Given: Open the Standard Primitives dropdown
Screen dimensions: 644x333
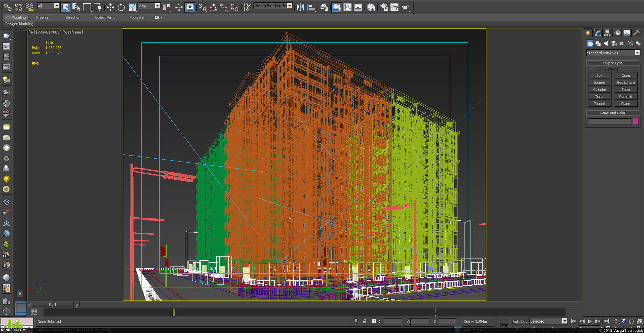Looking at the screenshot, I should tap(613, 53).
